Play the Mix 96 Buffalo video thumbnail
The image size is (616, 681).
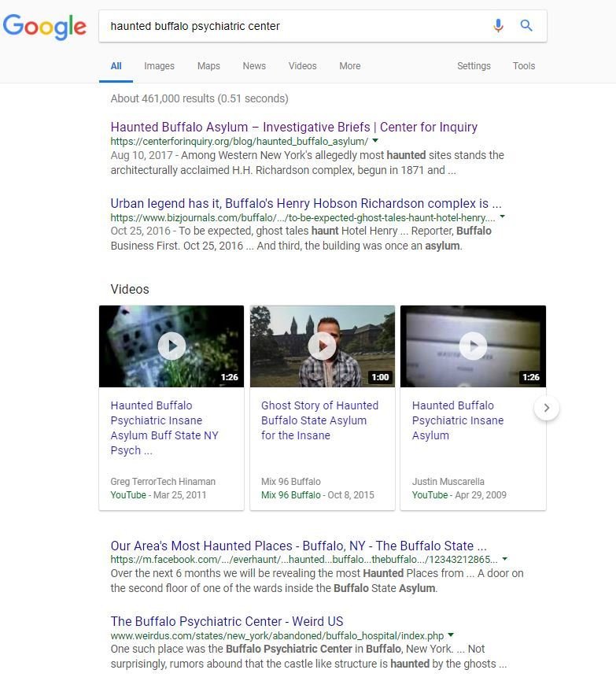[322, 346]
